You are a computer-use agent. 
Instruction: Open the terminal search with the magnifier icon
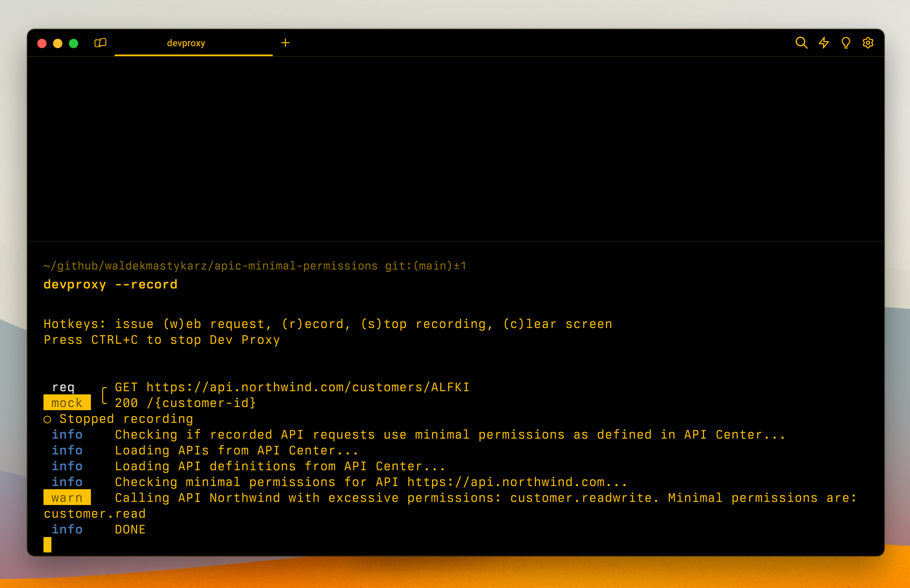tap(802, 42)
